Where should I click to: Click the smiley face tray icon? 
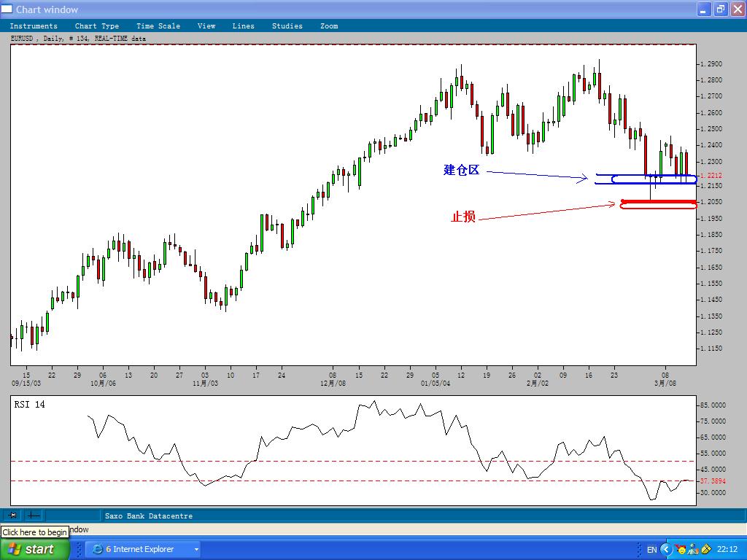click(681, 550)
